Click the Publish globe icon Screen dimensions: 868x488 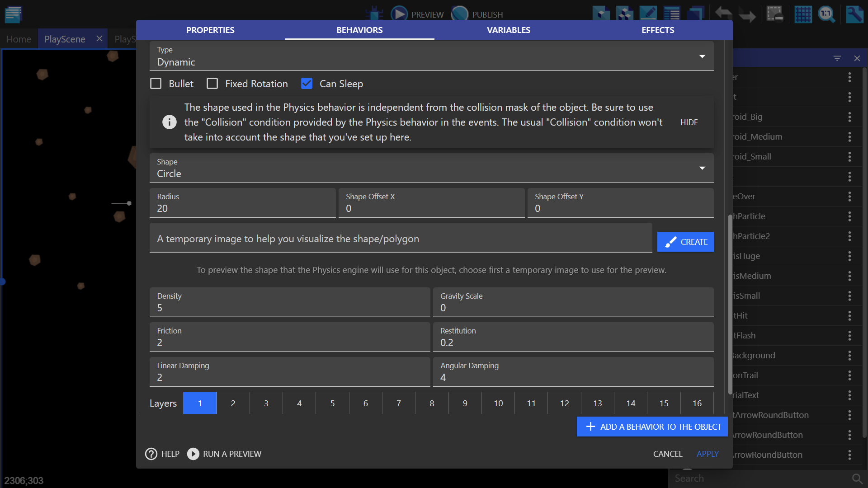[x=460, y=14]
